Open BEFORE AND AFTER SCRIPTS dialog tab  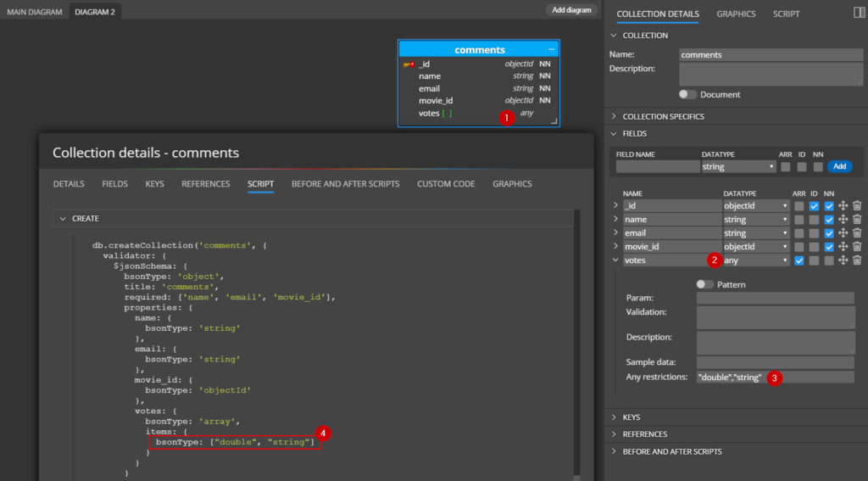tap(346, 184)
